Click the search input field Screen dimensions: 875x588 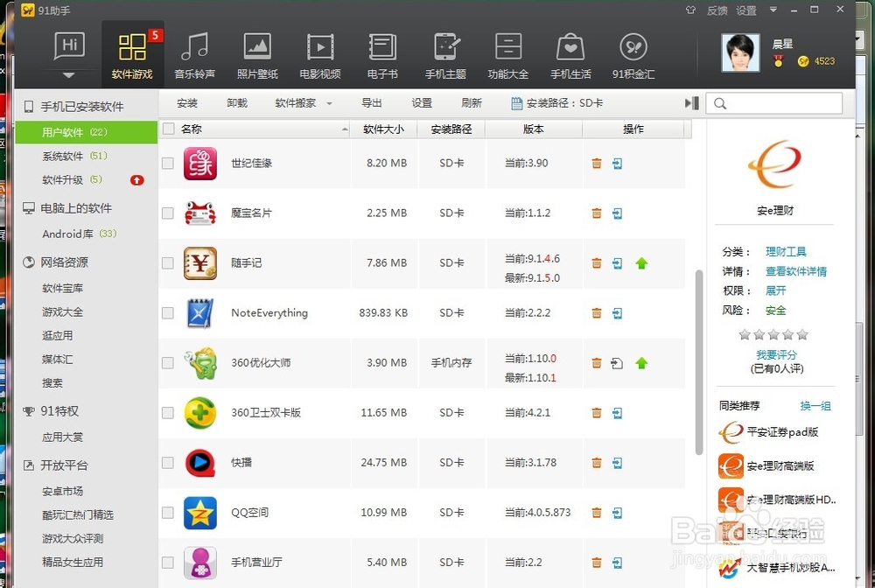pos(774,103)
